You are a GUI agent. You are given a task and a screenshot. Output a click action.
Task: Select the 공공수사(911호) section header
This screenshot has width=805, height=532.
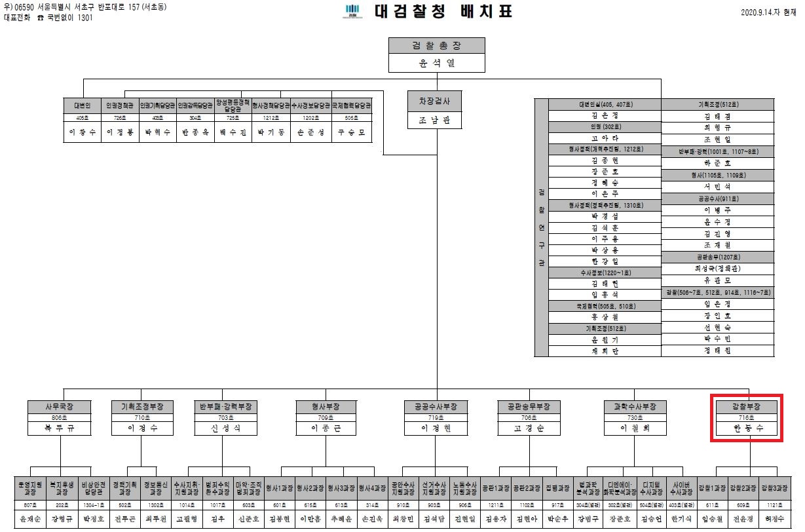point(717,198)
